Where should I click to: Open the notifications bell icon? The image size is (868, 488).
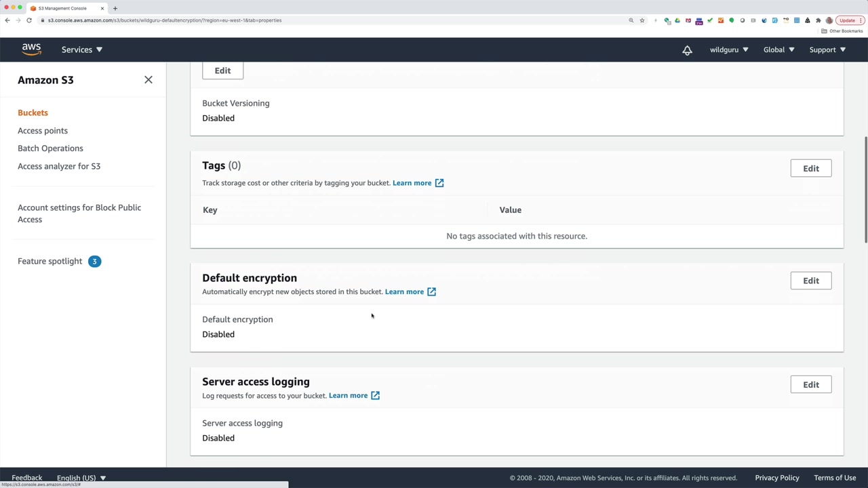pyautogui.click(x=687, y=50)
